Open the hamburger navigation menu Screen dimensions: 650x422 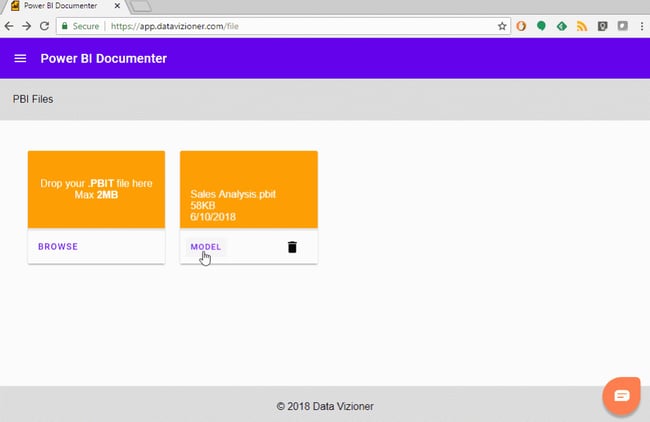[x=20, y=58]
